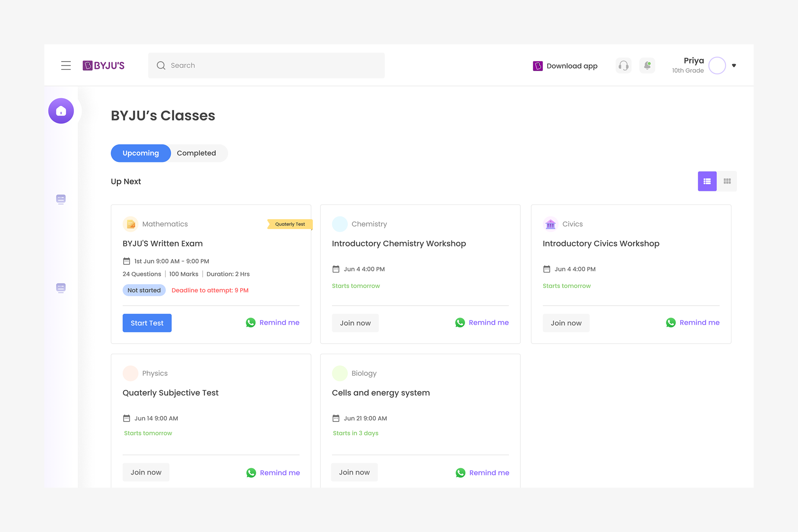Open the upper sidebar chat icon
Viewport: 798px width, 532px height.
click(x=61, y=199)
